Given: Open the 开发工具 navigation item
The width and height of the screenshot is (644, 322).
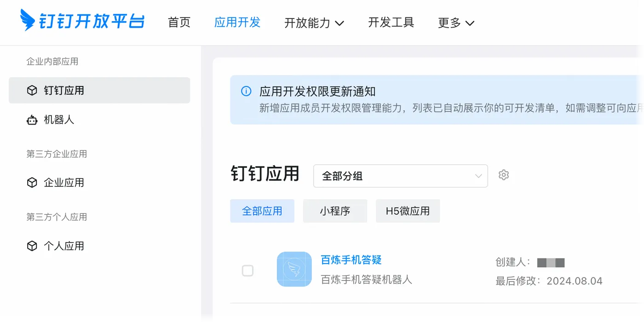Looking at the screenshot, I should pyautogui.click(x=391, y=22).
